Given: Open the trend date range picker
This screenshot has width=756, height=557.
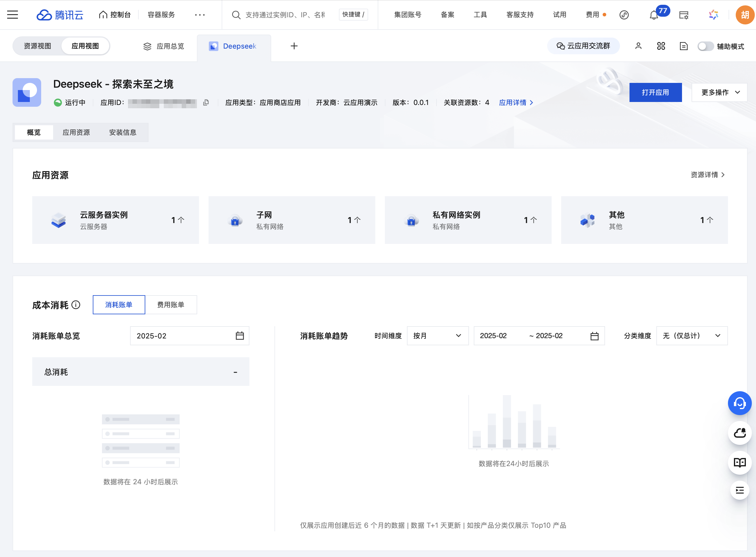Looking at the screenshot, I should click(539, 336).
